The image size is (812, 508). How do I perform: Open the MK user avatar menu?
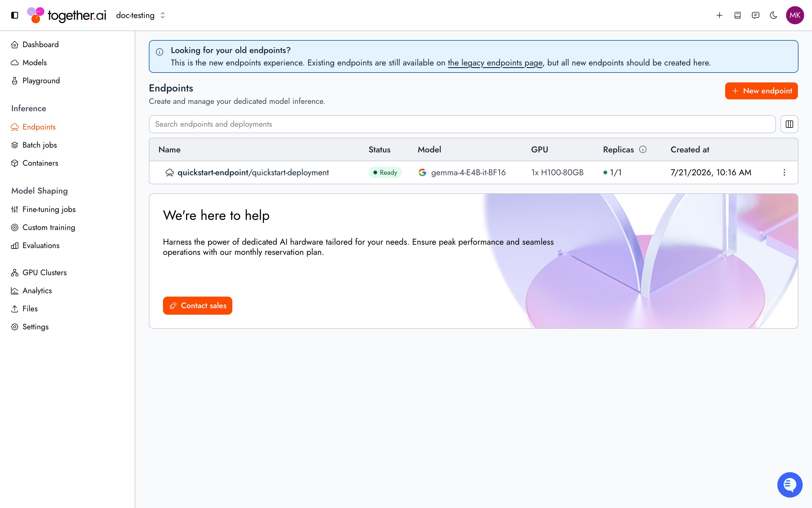(795, 15)
